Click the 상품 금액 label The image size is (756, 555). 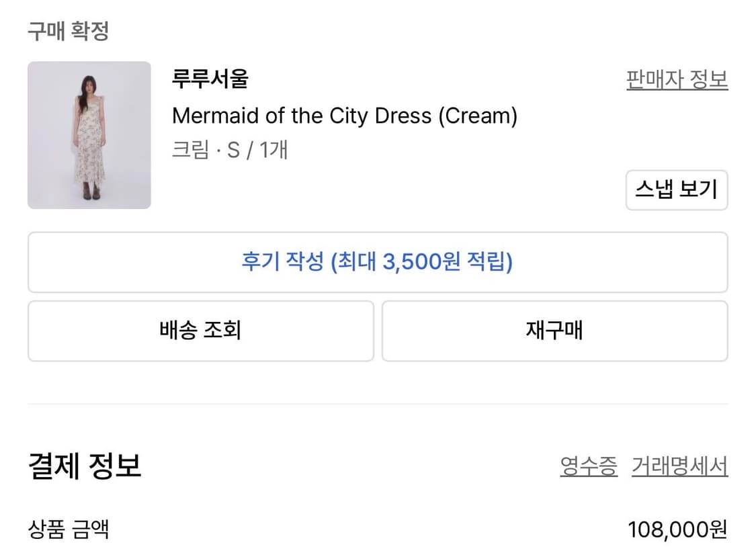point(68,530)
